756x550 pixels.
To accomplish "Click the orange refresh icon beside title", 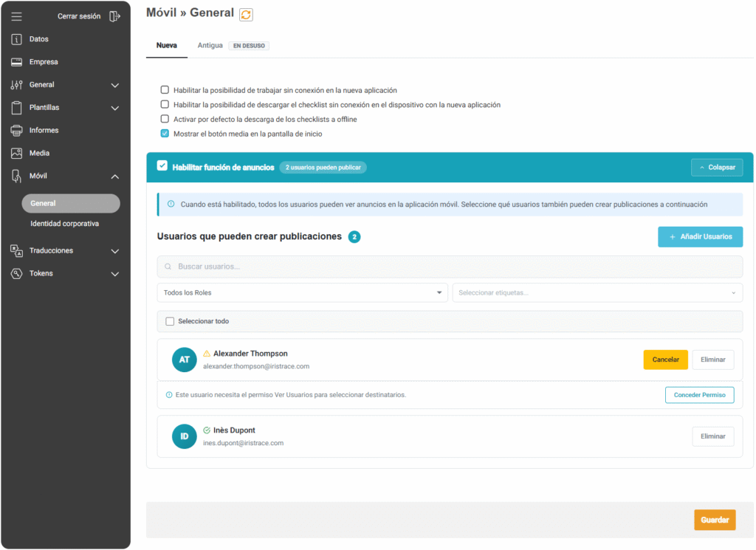I will click(x=247, y=14).
